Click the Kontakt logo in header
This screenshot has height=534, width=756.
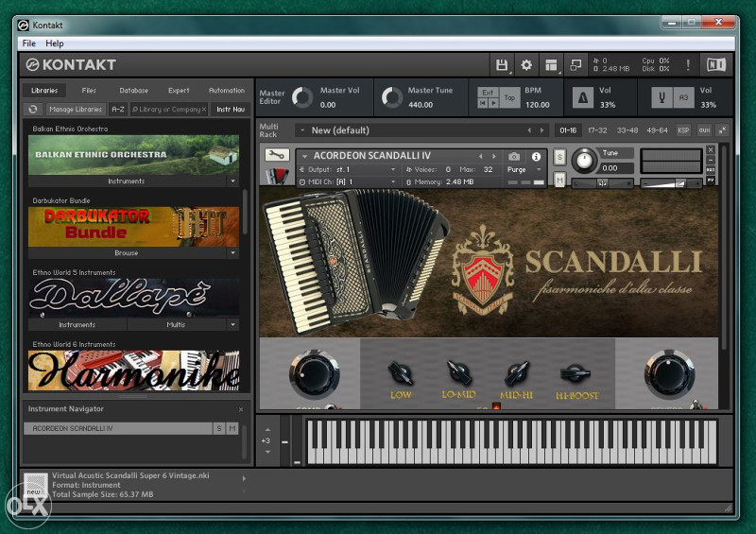(x=71, y=64)
